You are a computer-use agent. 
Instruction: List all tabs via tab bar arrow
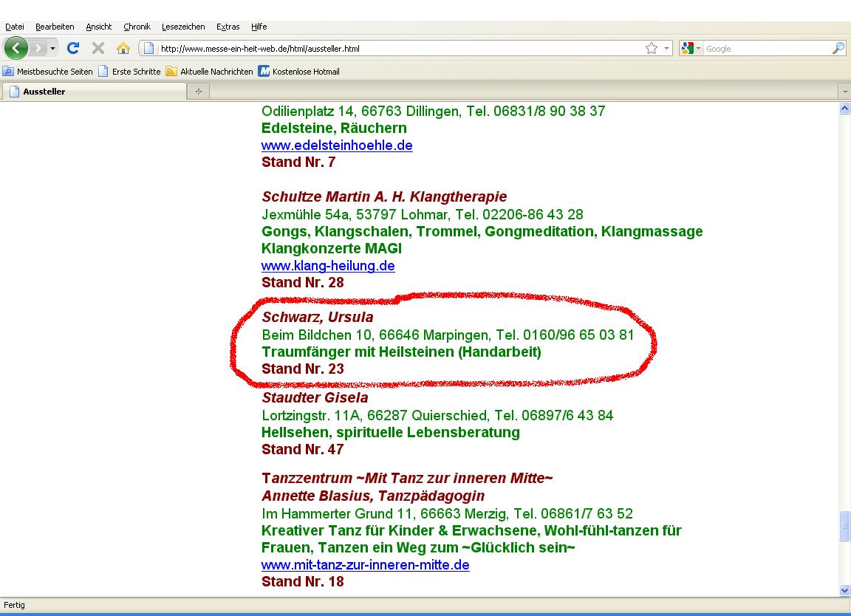(x=845, y=92)
